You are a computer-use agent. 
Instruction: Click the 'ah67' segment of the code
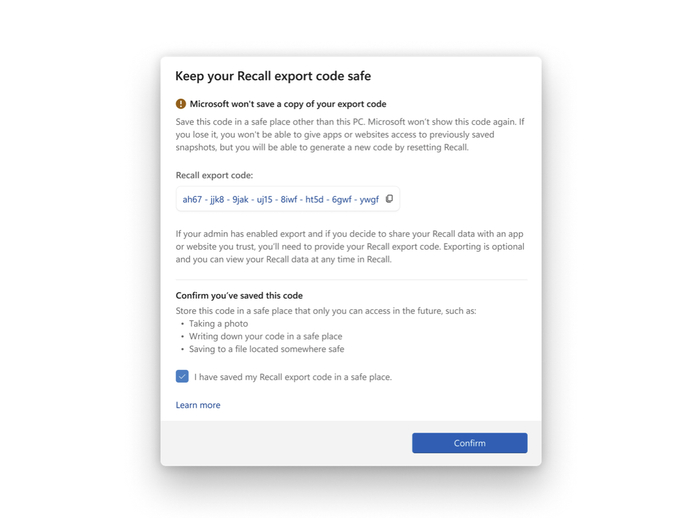coord(192,200)
